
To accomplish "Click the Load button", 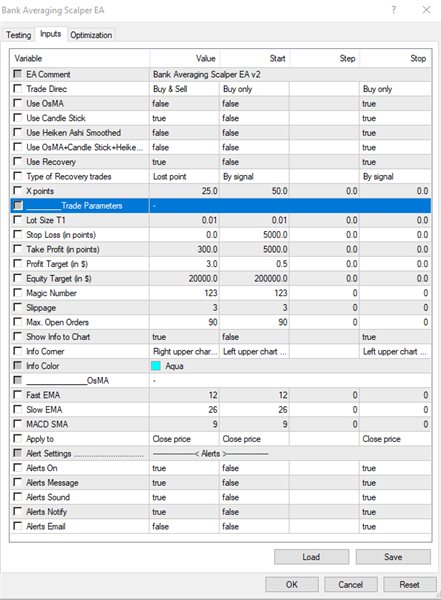I will [x=311, y=557].
